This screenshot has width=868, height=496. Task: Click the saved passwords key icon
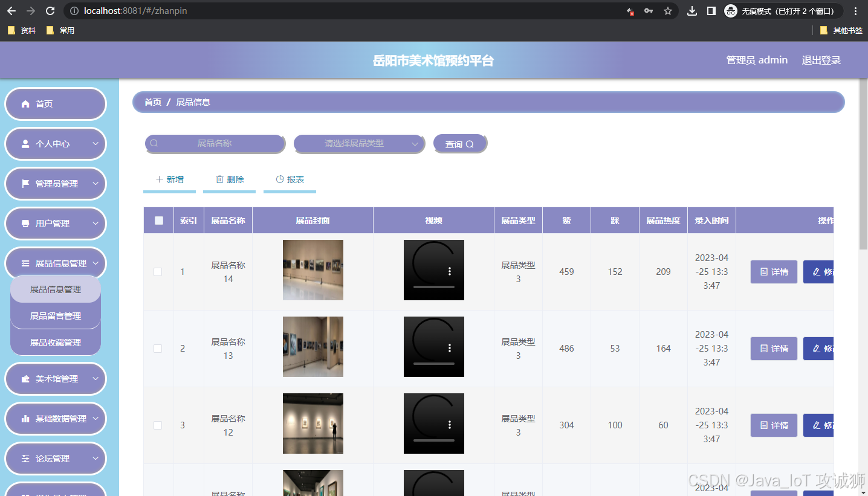coord(649,11)
